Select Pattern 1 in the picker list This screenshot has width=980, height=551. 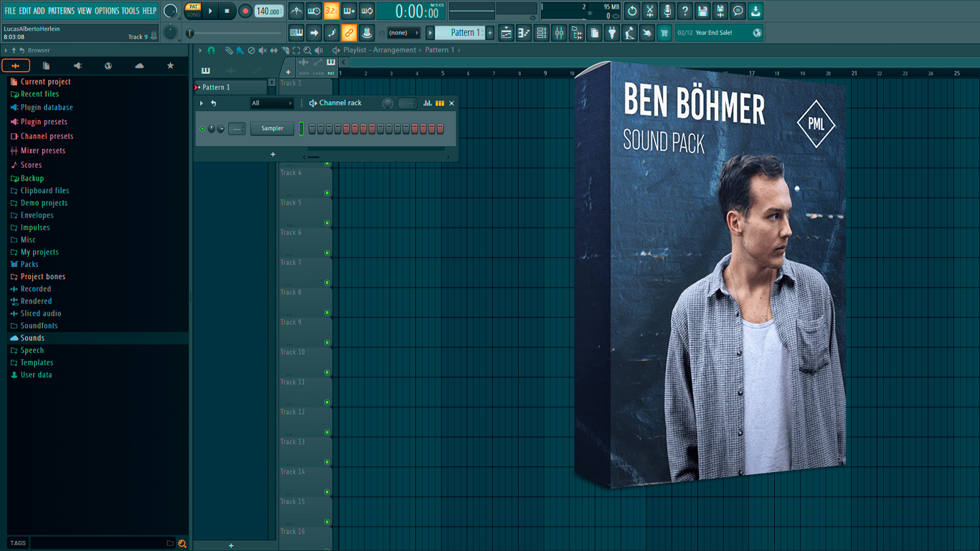pyautogui.click(x=231, y=87)
